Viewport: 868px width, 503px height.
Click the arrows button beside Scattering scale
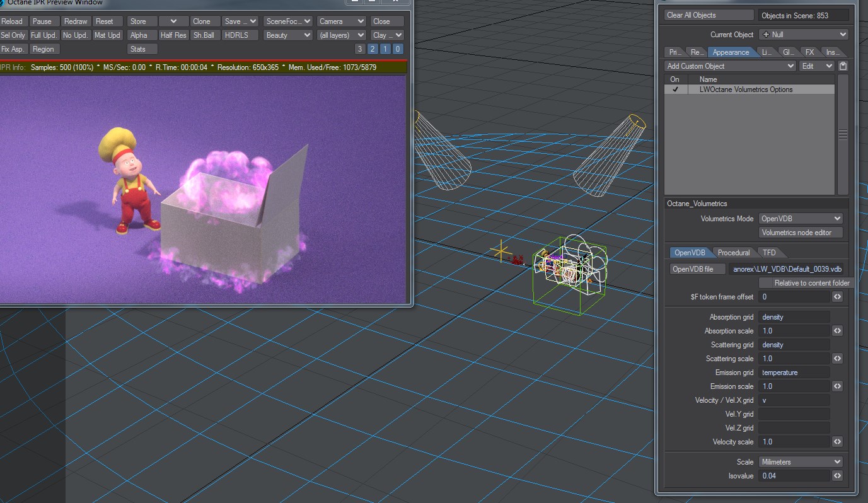tap(838, 359)
